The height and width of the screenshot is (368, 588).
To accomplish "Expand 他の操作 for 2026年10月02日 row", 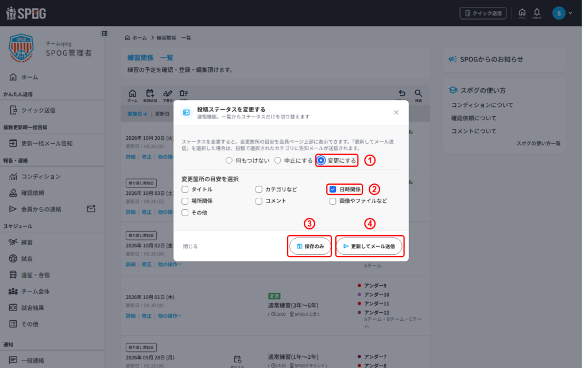I will pos(169,264).
